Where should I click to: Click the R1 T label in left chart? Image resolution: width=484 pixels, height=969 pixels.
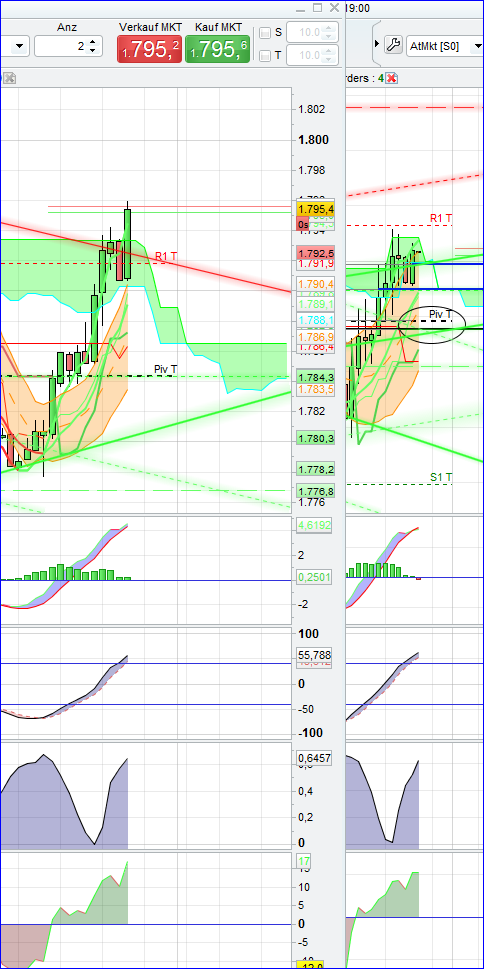pos(166,255)
